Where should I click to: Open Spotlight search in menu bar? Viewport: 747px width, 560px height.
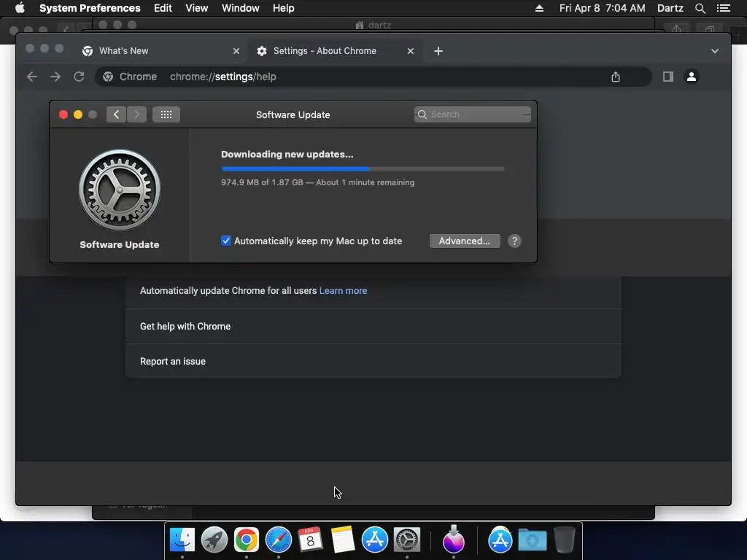(700, 8)
